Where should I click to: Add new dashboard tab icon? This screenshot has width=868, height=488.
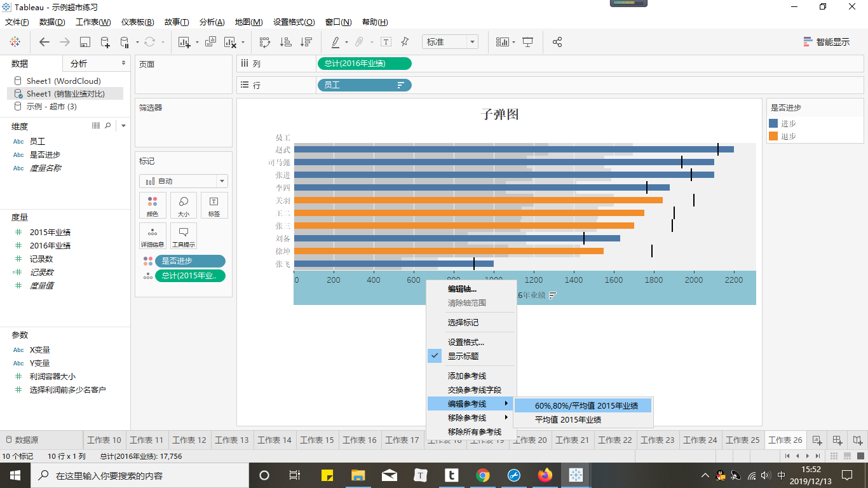(837, 440)
